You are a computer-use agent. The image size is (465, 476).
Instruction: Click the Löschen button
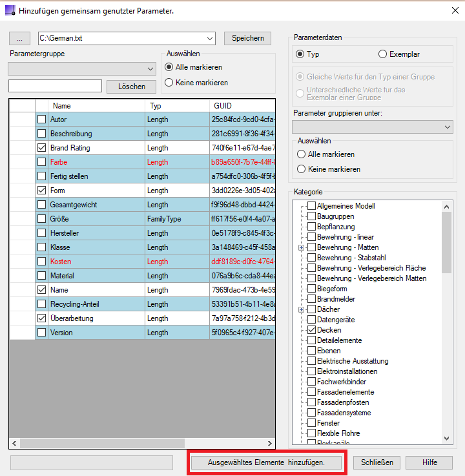(x=131, y=87)
